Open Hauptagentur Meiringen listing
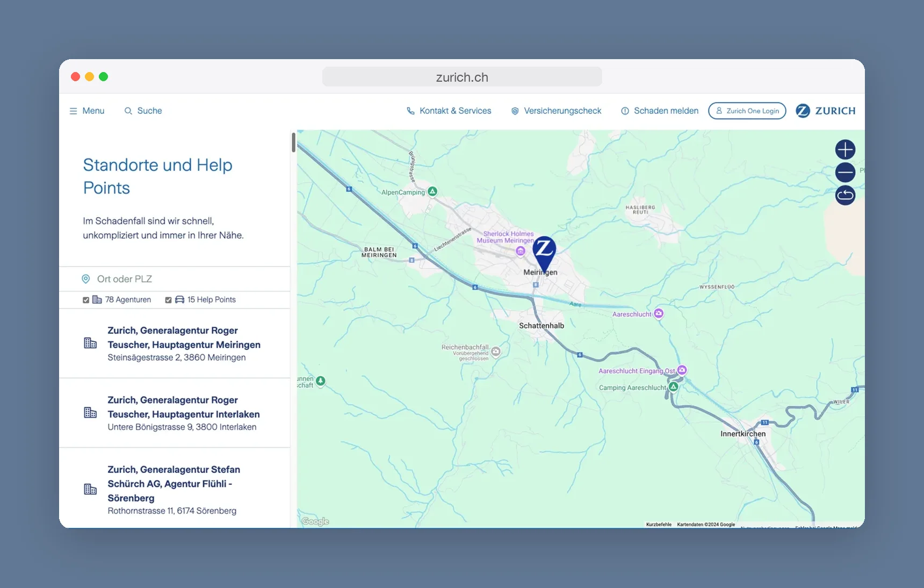 (x=175, y=343)
